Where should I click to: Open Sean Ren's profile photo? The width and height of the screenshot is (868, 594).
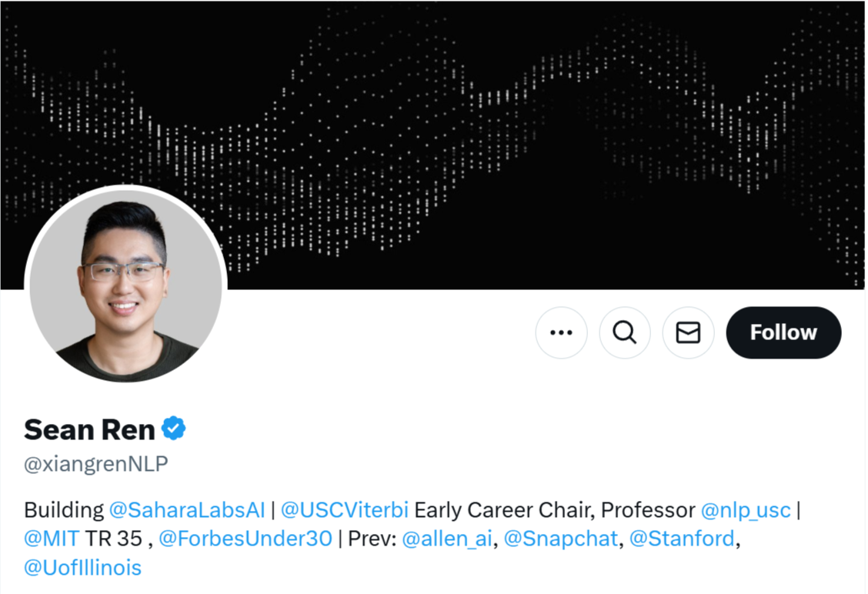[x=125, y=284]
